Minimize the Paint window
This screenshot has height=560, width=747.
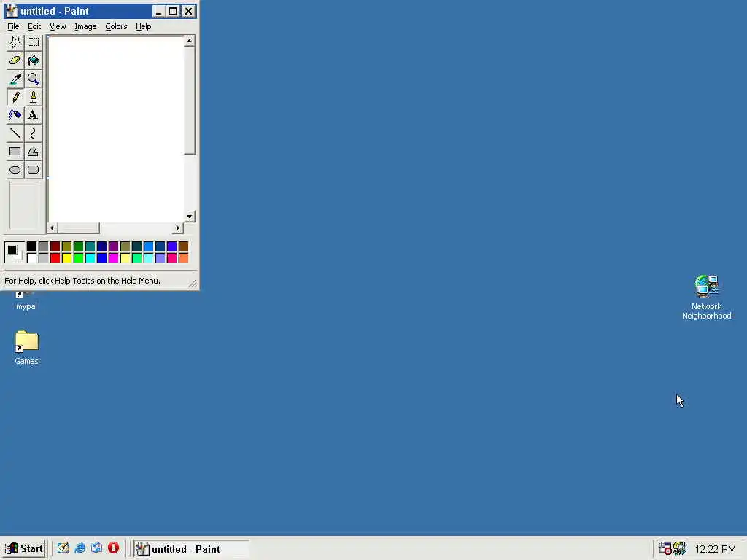[158, 11]
